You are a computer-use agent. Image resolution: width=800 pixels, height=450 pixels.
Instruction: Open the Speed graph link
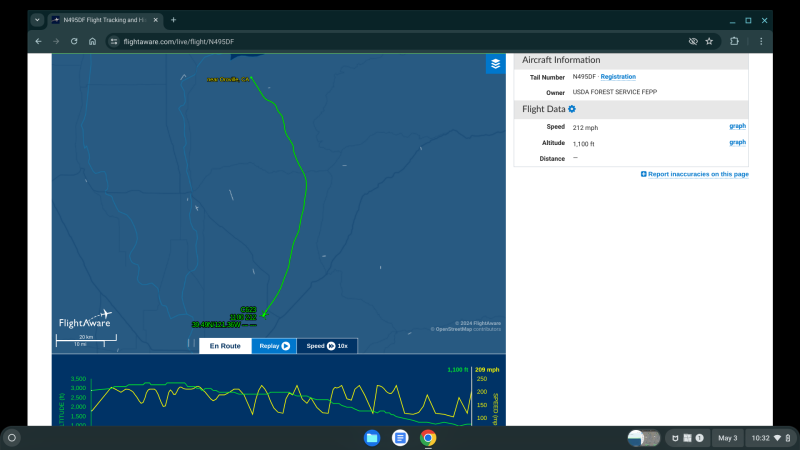tap(737, 126)
